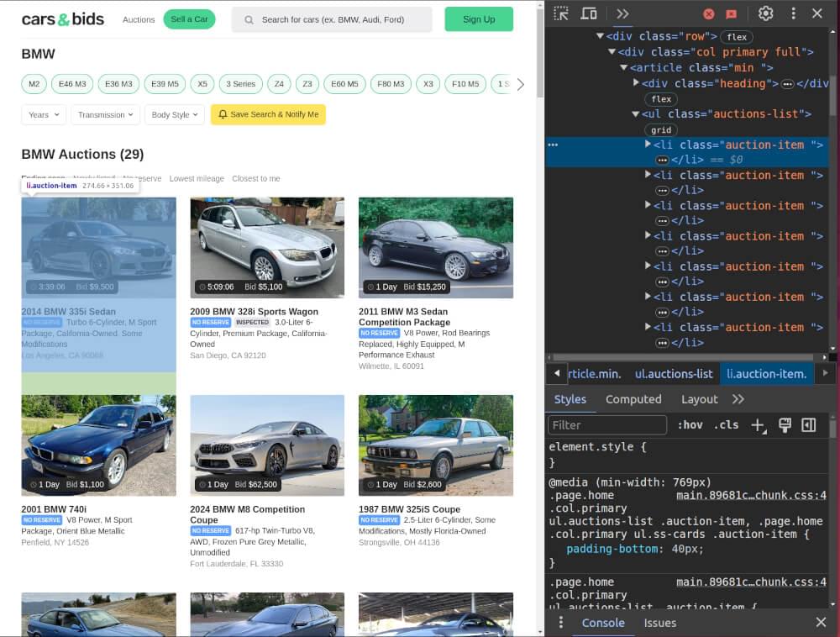Enable Lowest mileage sorting option

point(197,178)
